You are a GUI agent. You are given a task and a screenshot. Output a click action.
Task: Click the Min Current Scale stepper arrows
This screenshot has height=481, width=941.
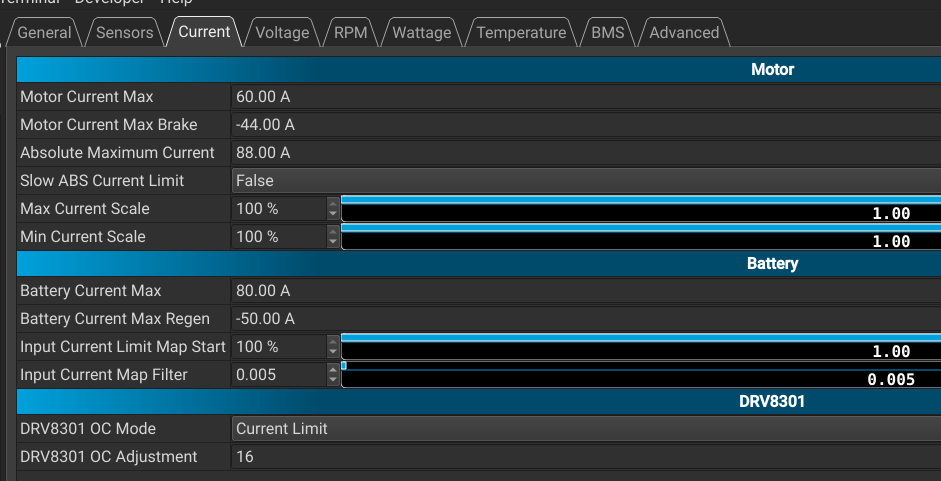tap(333, 237)
